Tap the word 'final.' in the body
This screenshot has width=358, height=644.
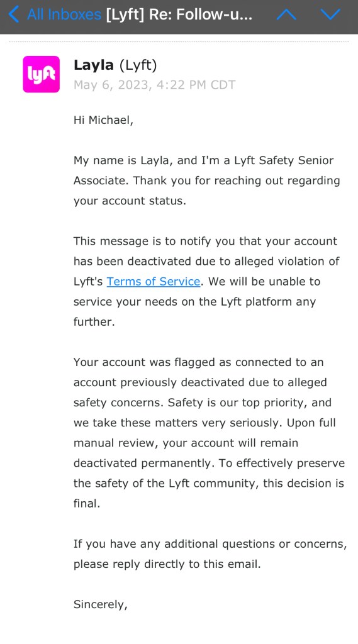click(x=87, y=503)
